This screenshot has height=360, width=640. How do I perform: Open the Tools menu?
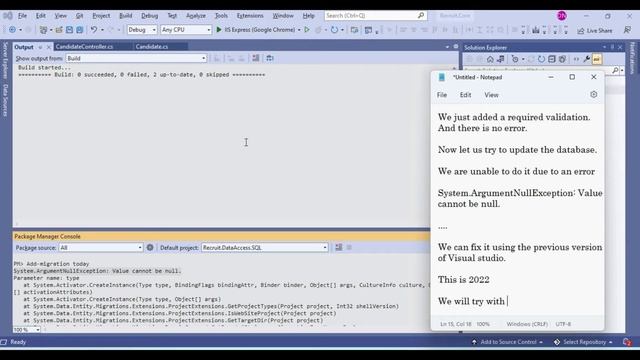tap(221, 16)
